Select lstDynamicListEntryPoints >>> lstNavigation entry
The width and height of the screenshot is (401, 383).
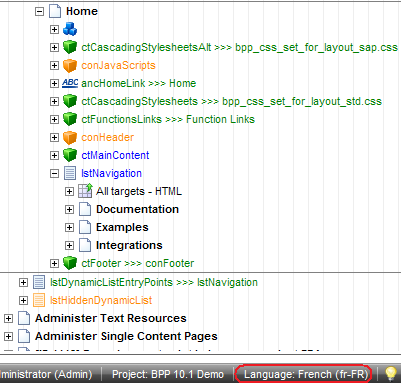click(154, 283)
